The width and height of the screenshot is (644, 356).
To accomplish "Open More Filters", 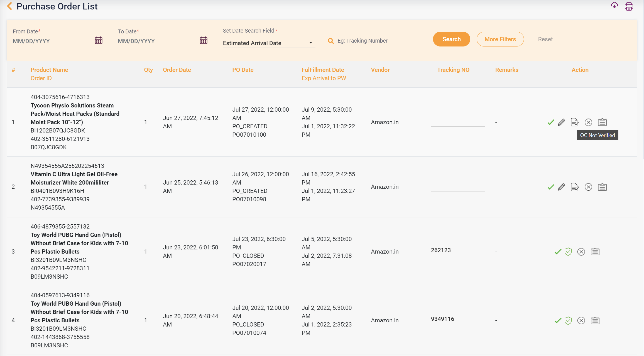I will (x=500, y=39).
